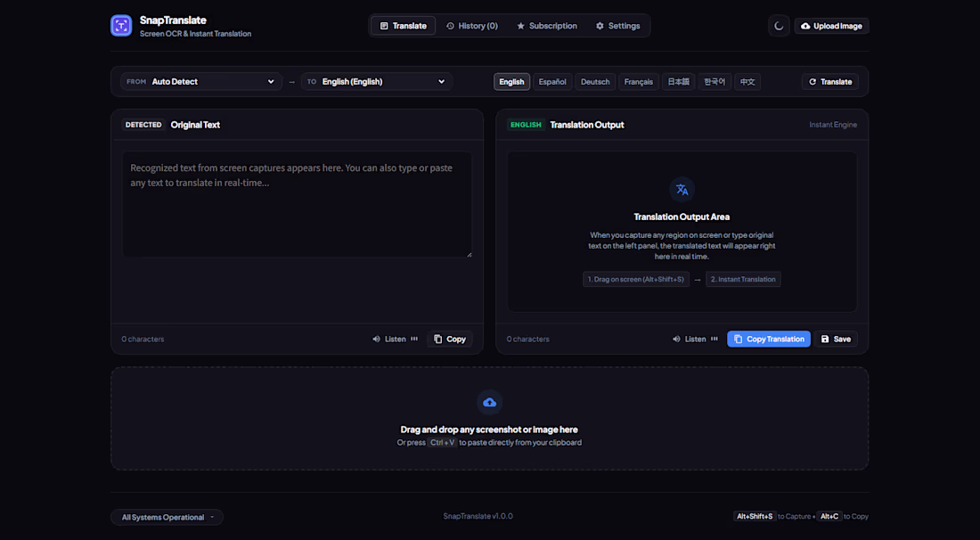Click the Instant Engine label
Image resolution: width=980 pixels, height=540 pixels.
pyautogui.click(x=833, y=125)
